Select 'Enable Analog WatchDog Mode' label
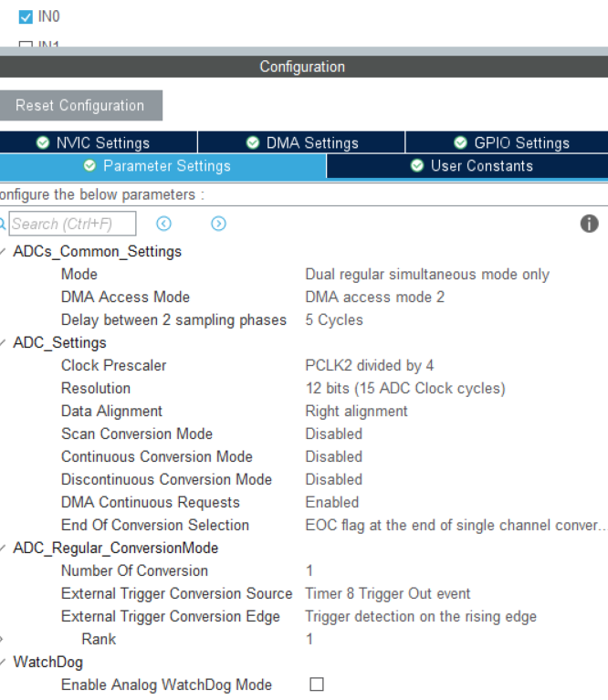The image size is (608, 700). [166, 684]
